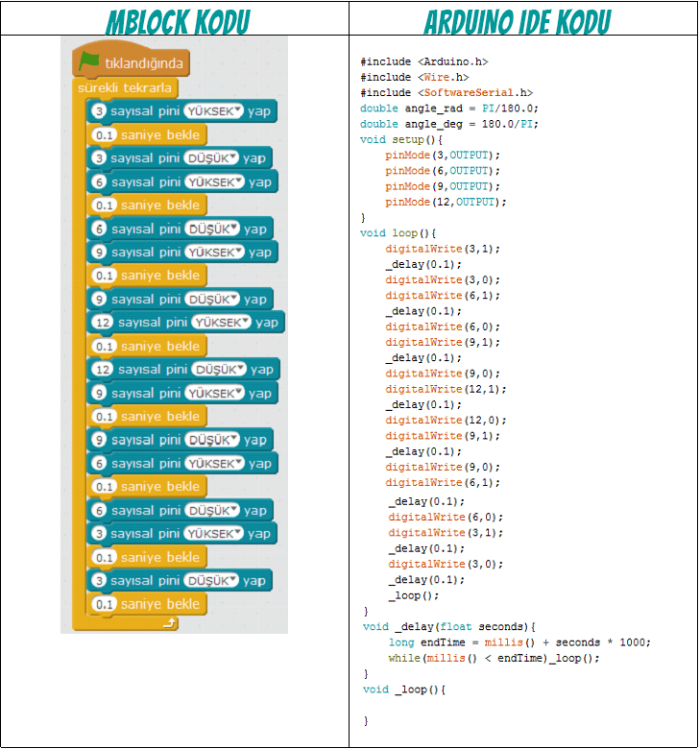Click the 0.1 field in the final saniye bekle block
700x749 pixels.
pos(104,604)
